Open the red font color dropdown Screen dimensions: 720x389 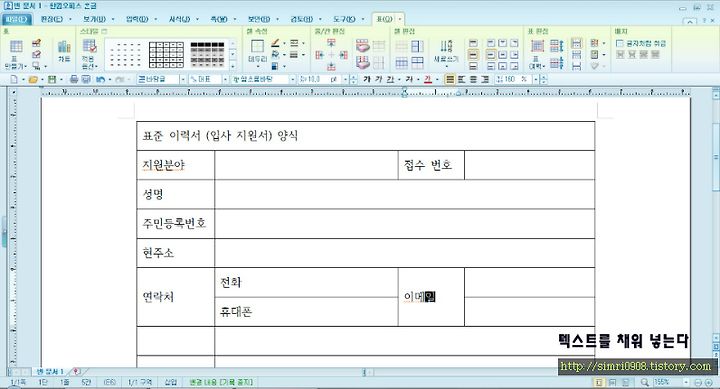(x=437, y=79)
